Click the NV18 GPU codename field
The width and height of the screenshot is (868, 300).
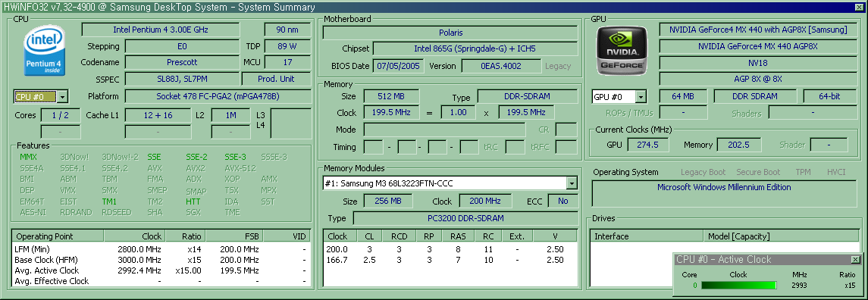click(758, 63)
